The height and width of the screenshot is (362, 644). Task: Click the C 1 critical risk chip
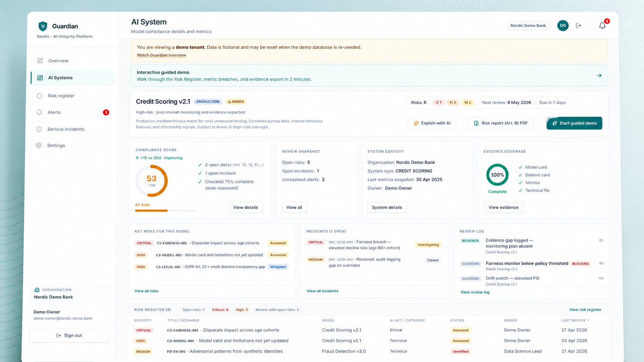[x=439, y=102]
